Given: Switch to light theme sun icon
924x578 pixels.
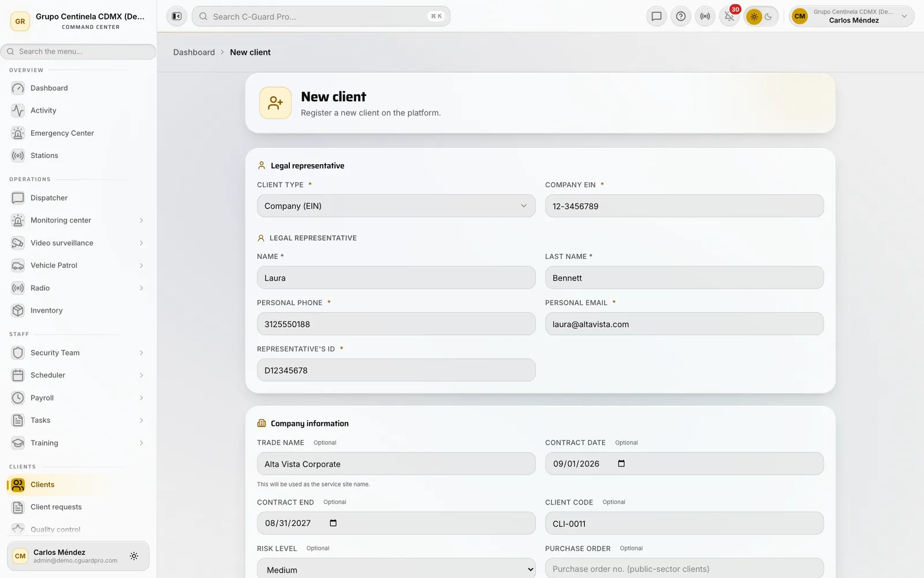Looking at the screenshot, I should (x=754, y=17).
